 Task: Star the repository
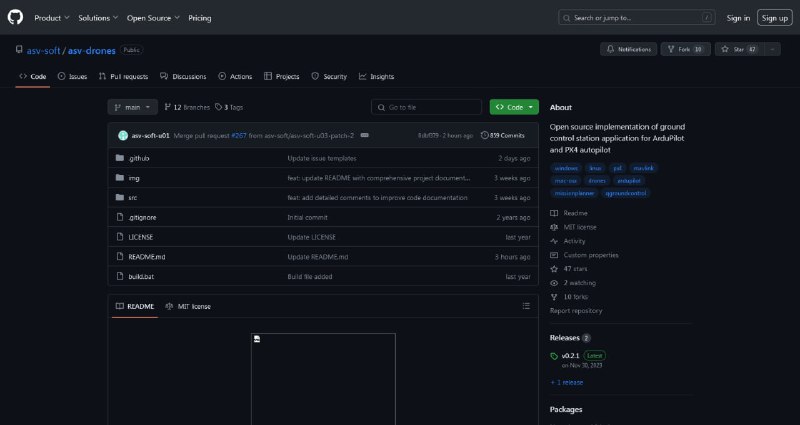739,49
